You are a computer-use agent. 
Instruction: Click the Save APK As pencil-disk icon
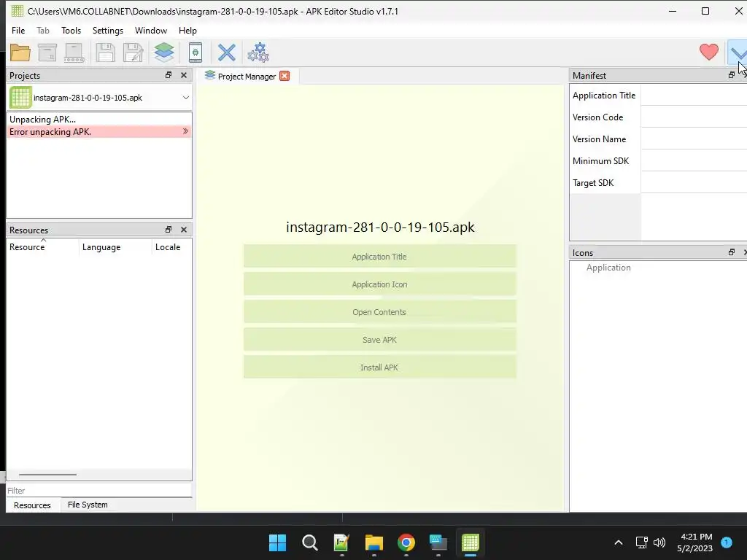(133, 52)
